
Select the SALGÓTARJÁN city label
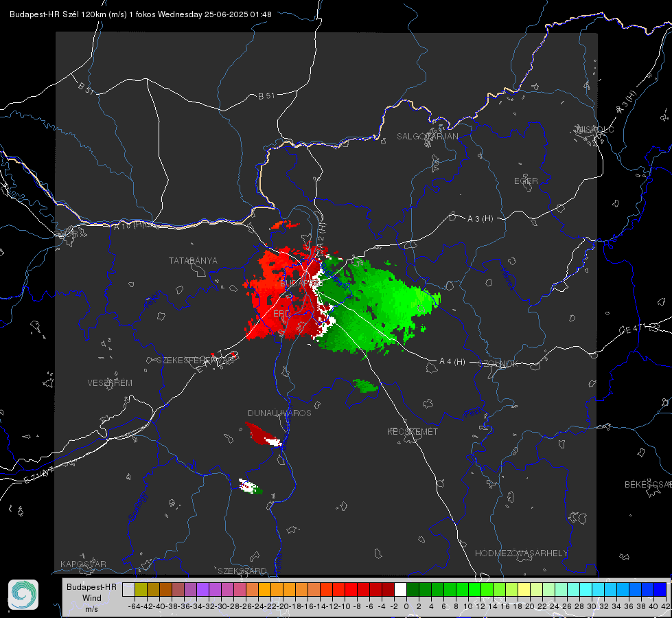click(427, 137)
